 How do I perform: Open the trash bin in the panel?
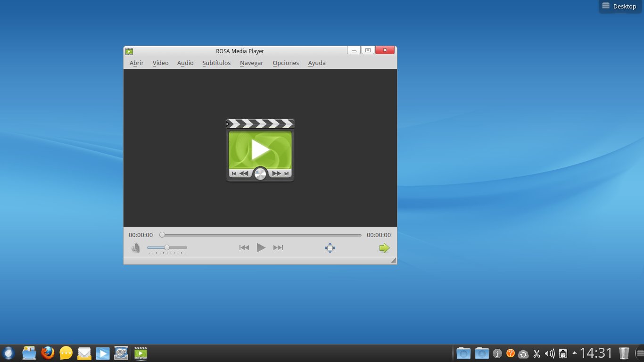[x=624, y=353]
